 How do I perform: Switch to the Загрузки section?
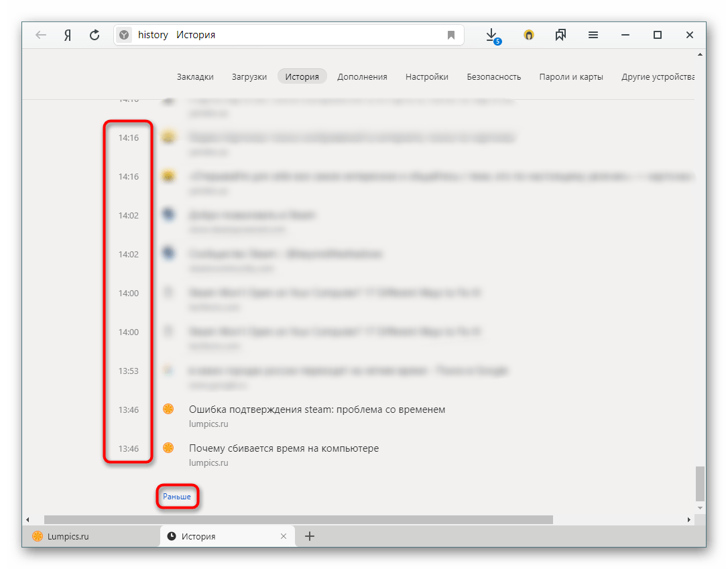pyautogui.click(x=249, y=76)
